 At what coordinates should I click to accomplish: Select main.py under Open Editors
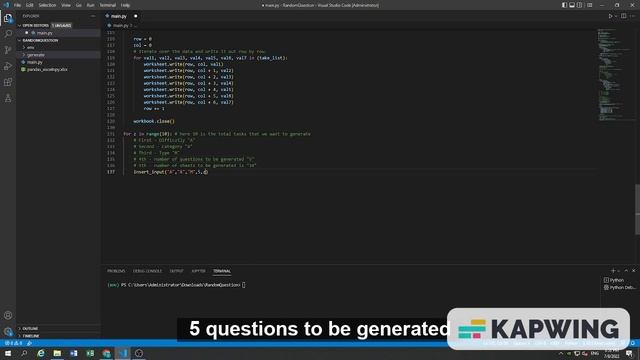pos(44,33)
